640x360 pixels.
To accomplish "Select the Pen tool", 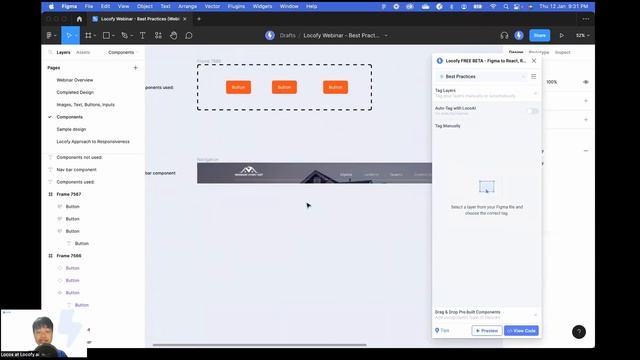I will point(124,36).
